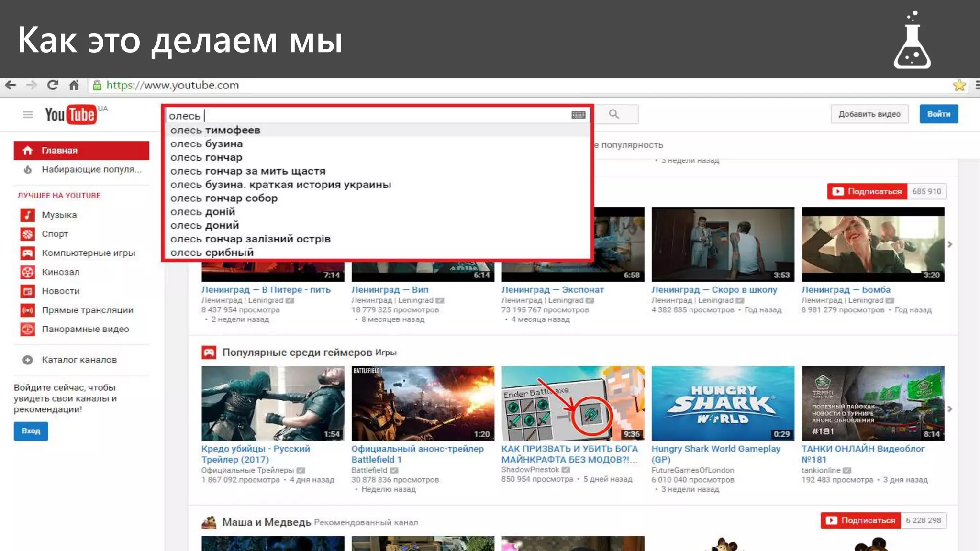
Task: Choose suggestion олесь гончар собор
Action: pos(378,198)
